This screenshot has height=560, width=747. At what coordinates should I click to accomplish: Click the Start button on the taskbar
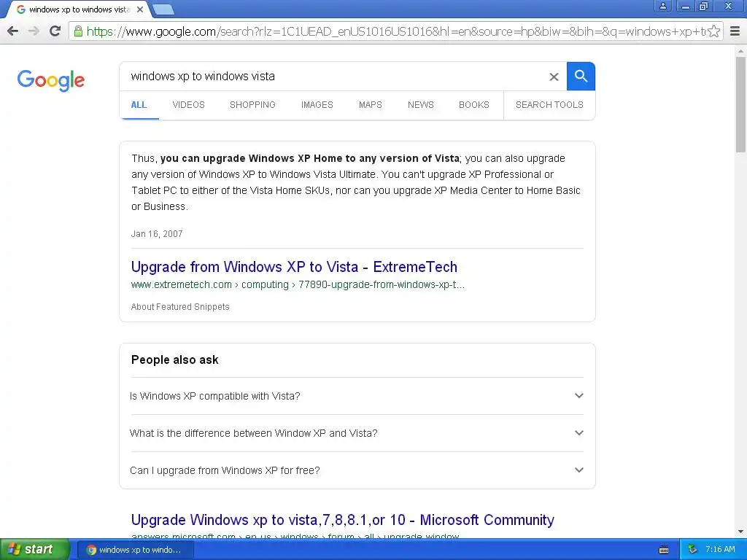[34, 550]
